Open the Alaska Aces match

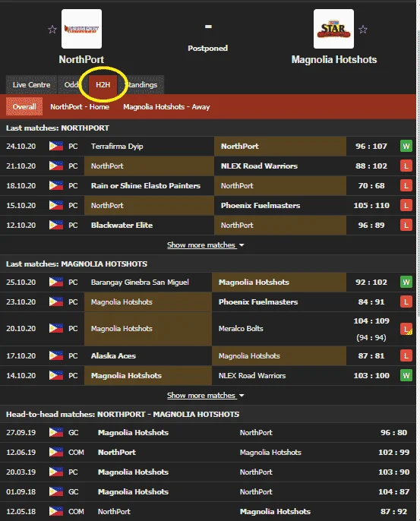pyautogui.click(x=207, y=355)
